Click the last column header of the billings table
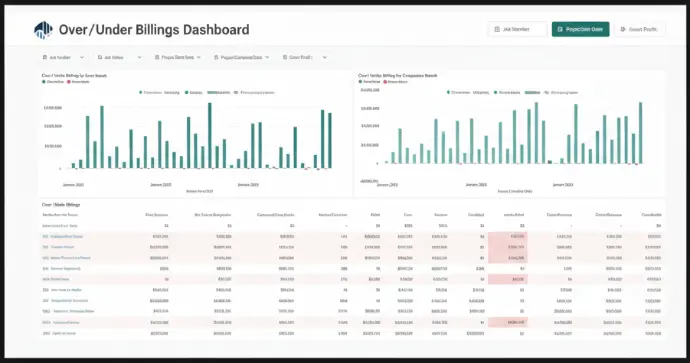The image size is (690, 363). tap(651, 215)
